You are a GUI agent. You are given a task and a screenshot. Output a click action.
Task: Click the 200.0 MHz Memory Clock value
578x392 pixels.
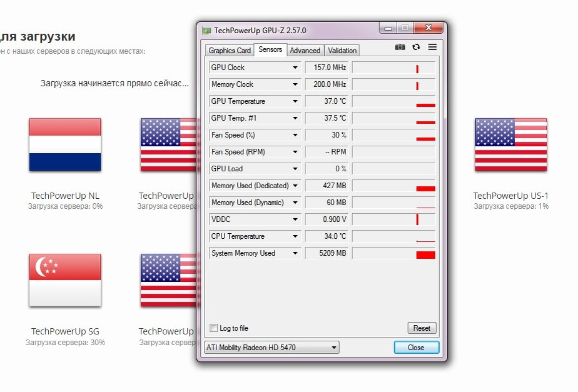click(x=327, y=84)
